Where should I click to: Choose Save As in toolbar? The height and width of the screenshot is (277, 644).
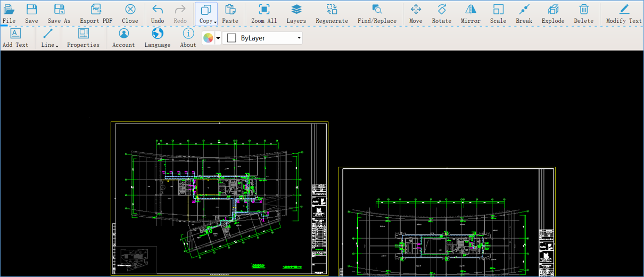(x=59, y=14)
